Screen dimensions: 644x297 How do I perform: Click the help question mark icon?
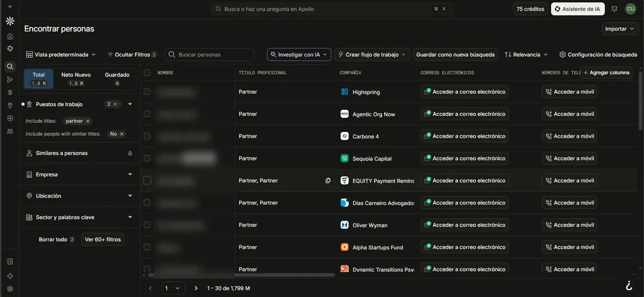(628, 285)
